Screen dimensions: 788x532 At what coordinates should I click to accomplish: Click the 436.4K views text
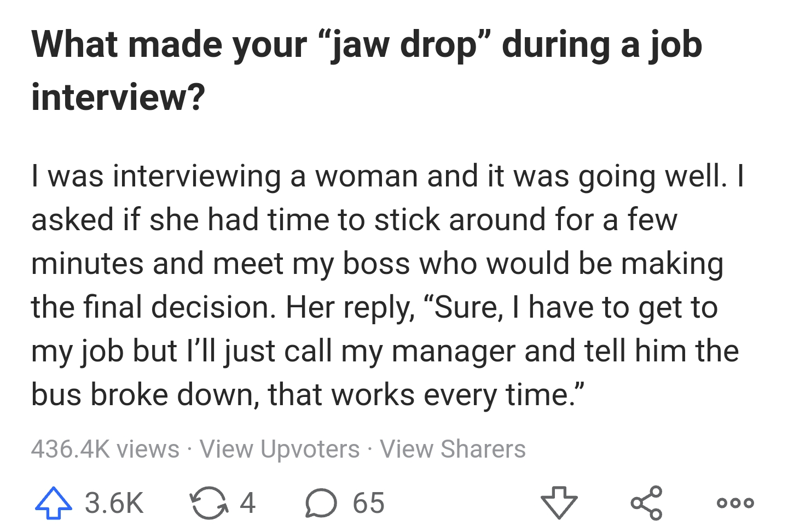point(105,449)
